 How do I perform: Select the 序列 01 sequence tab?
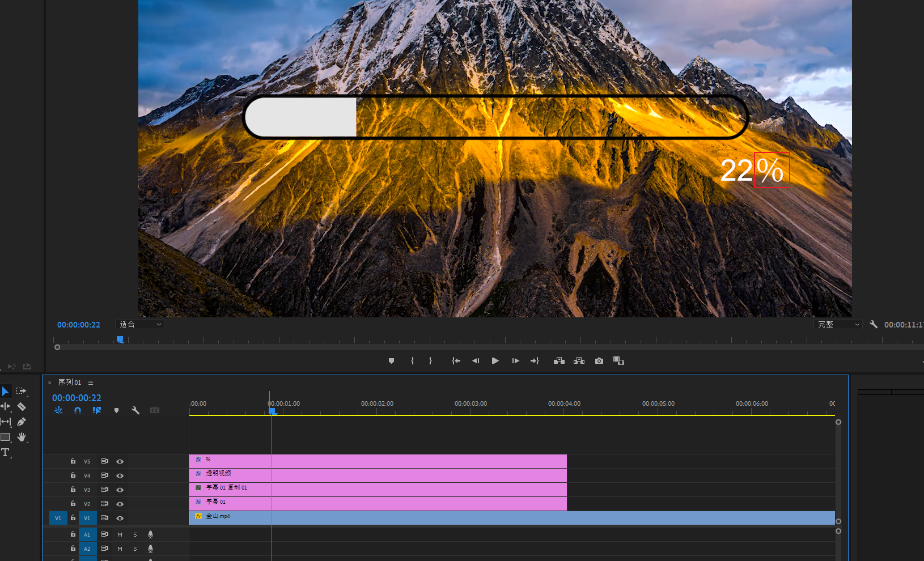[x=69, y=382]
